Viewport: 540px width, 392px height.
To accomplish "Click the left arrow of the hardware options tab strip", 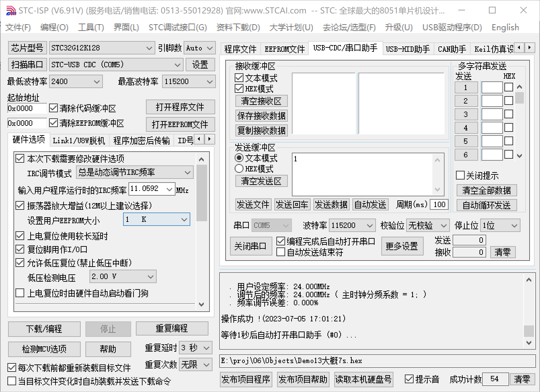I will tap(199, 139).
